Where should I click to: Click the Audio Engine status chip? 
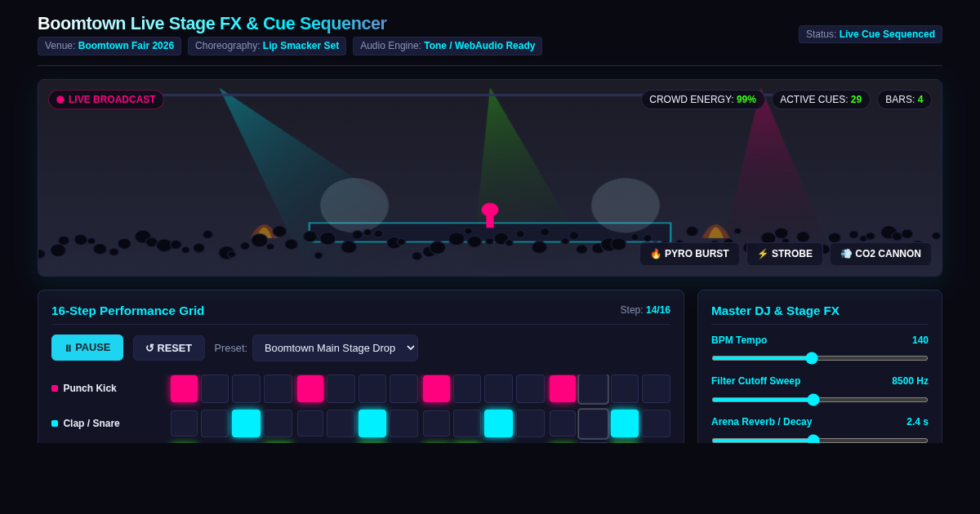click(448, 46)
